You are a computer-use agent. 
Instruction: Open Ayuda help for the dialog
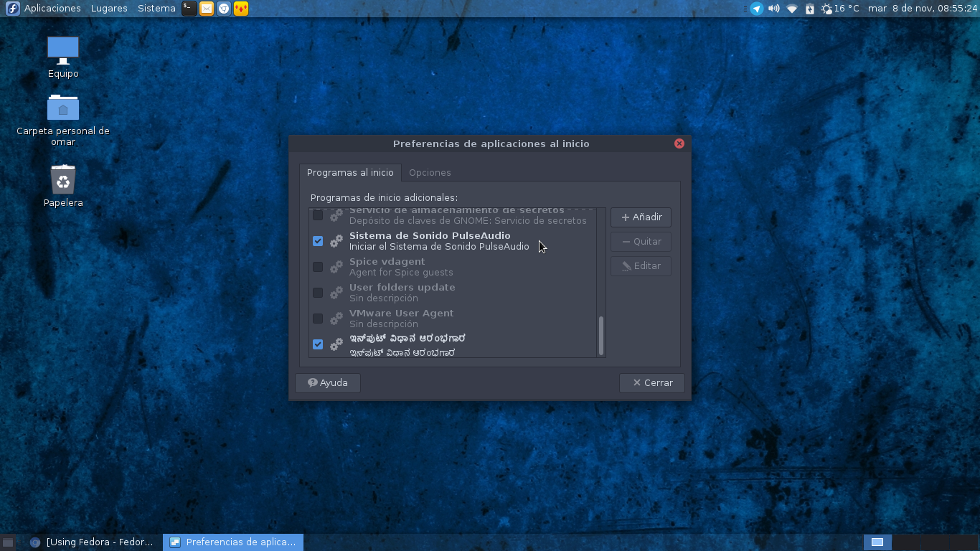(x=328, y=383)
